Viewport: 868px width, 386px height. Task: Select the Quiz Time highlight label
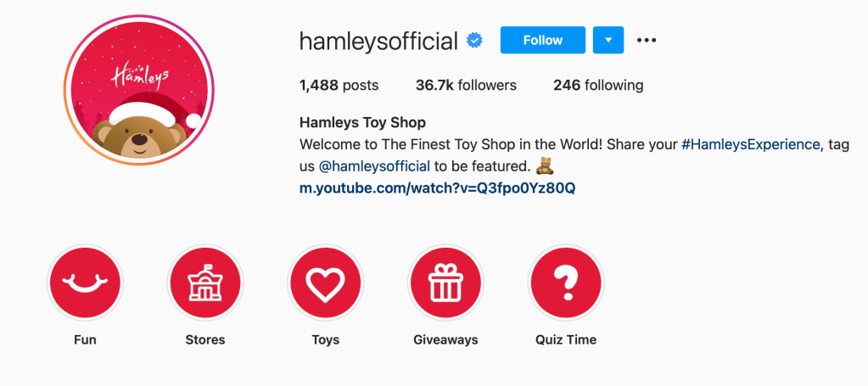coord(566,339)
